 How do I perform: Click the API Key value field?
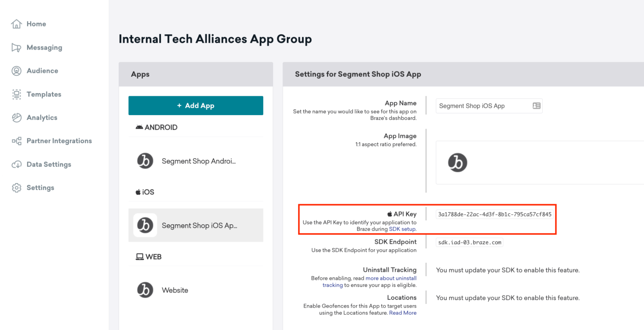pyautogui.click(x=494, y=214)
